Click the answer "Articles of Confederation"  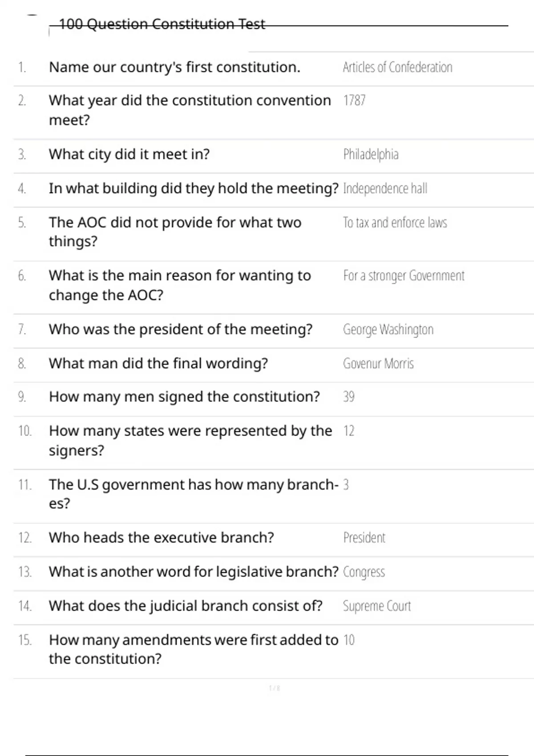(397, 67)
